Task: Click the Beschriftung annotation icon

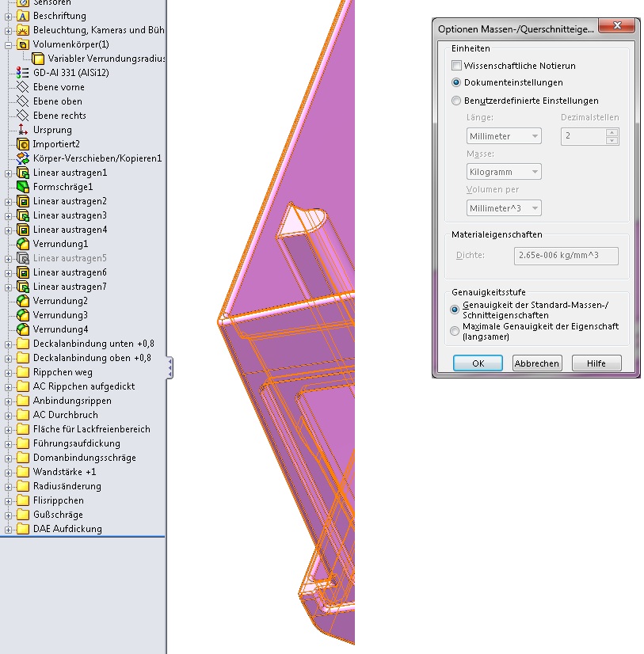Action: pos(23,17)
